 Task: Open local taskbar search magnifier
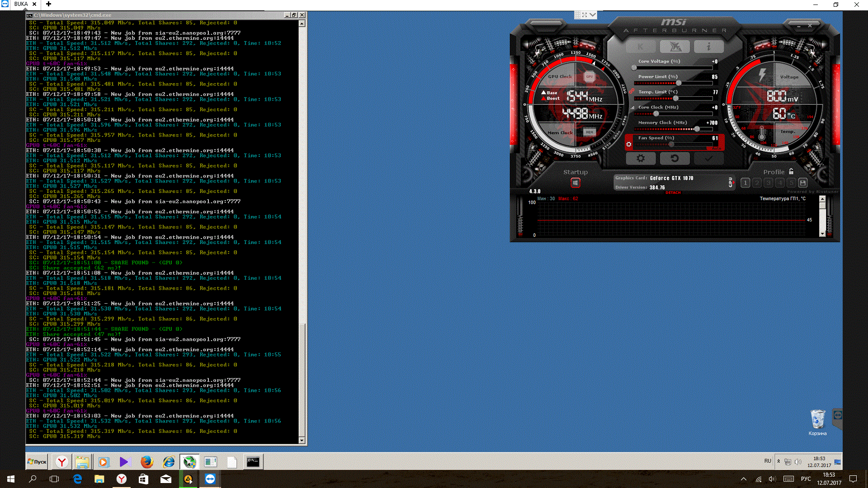(x=33, y=479)
